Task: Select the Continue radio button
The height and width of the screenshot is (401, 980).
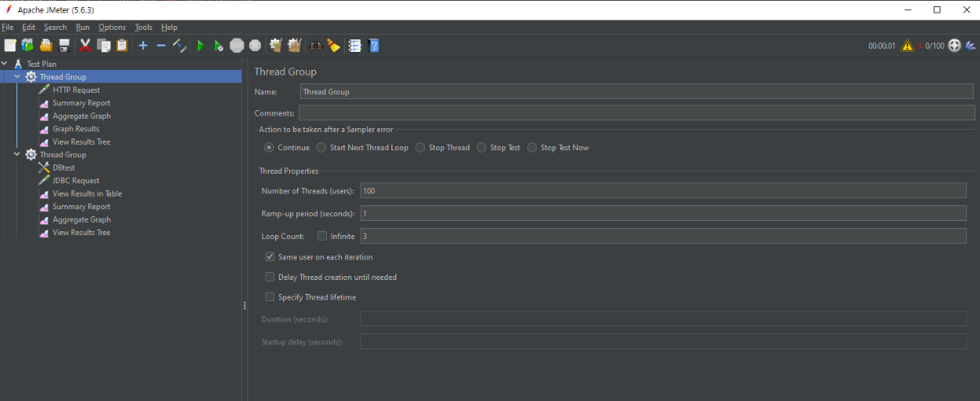Action: click(x=270, y=147)
